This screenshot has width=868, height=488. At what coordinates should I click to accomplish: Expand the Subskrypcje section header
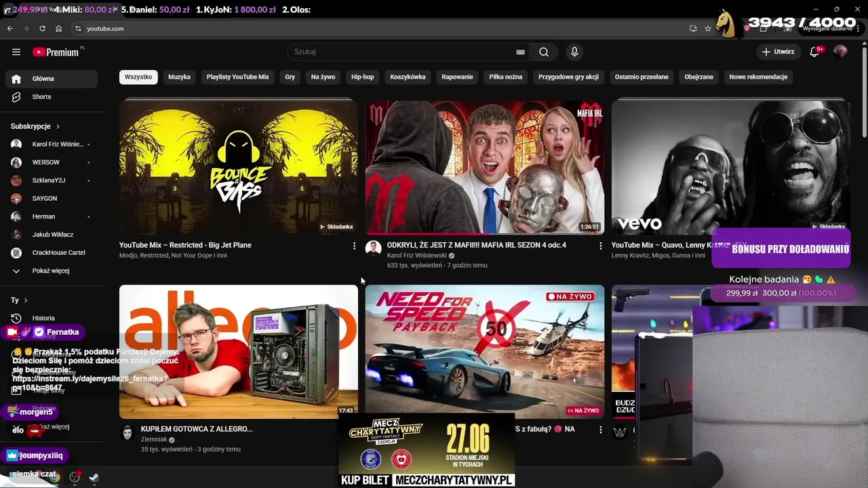(x=35, y=126)
